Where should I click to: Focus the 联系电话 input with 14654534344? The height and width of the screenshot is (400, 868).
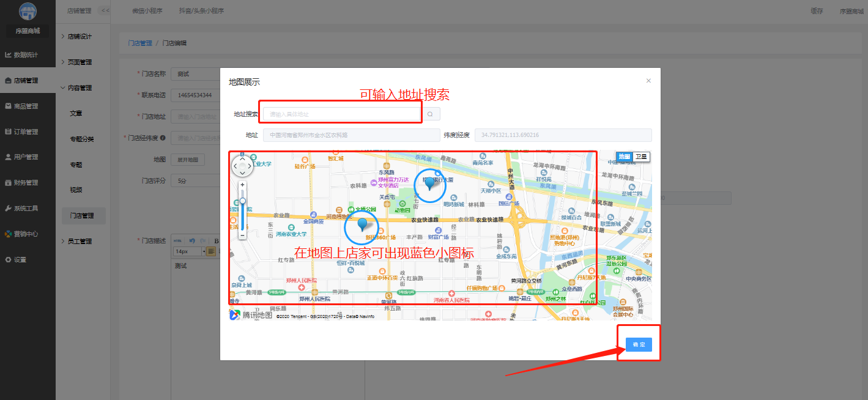coord(195,95)
